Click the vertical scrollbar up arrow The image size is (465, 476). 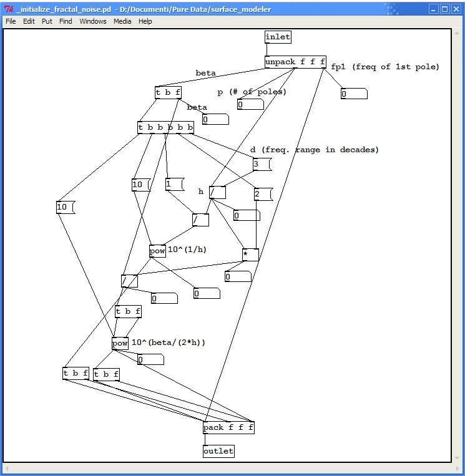(x=457, y=33)
